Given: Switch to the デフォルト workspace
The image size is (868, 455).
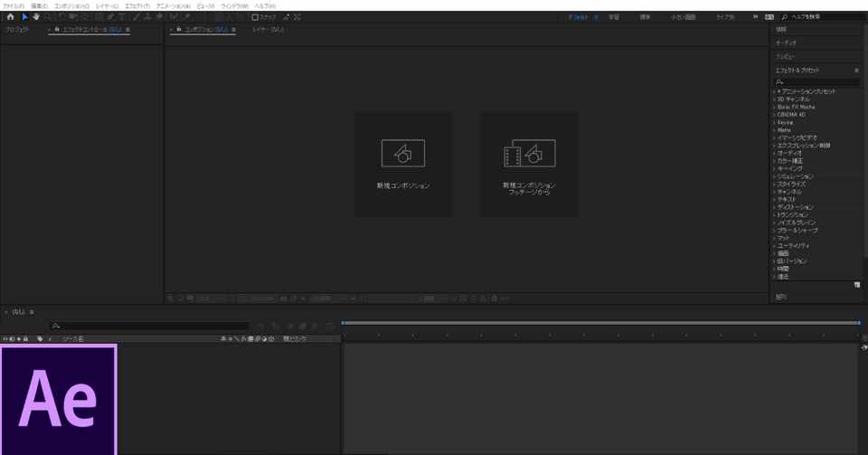Looking at the screenshot, I should (x=578, y=17).
